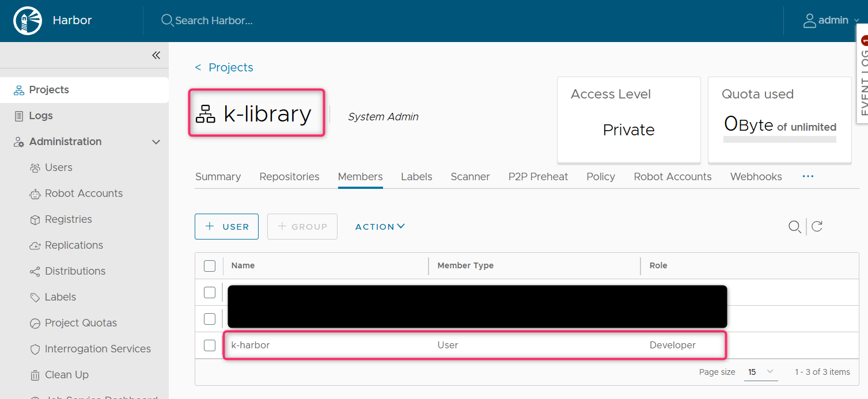Open the Page size dropdown
Viewport: 868px width, 399px height.
(760, 372)
